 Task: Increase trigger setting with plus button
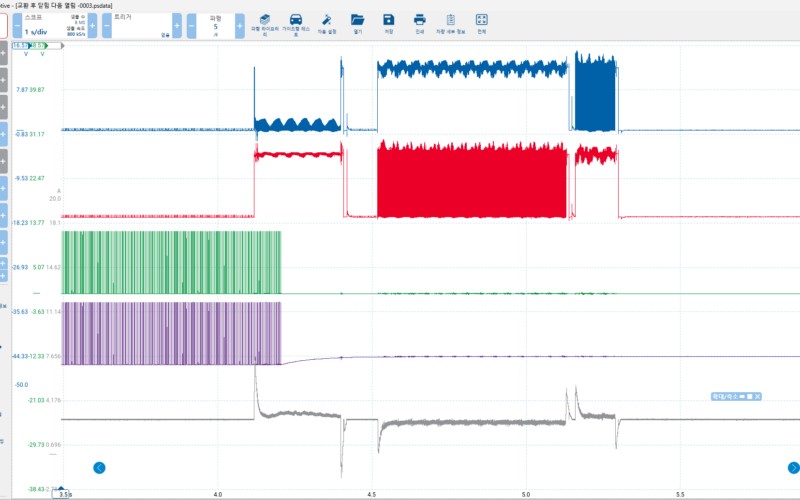pos(177,26)
